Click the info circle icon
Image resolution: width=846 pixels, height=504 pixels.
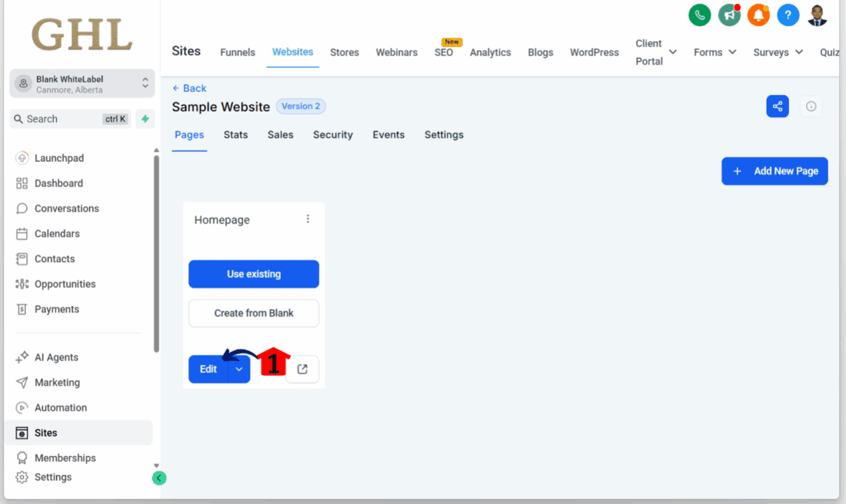(811, 107)
